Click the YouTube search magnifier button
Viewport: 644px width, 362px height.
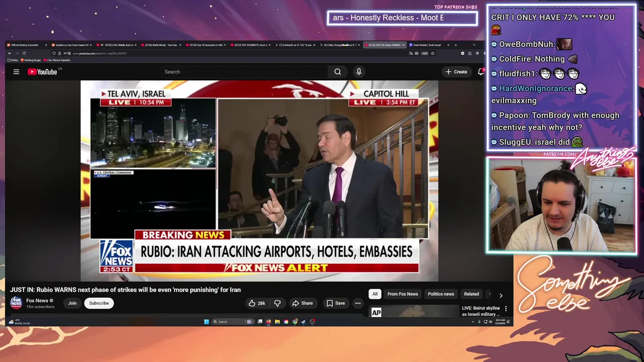point(338,72)
